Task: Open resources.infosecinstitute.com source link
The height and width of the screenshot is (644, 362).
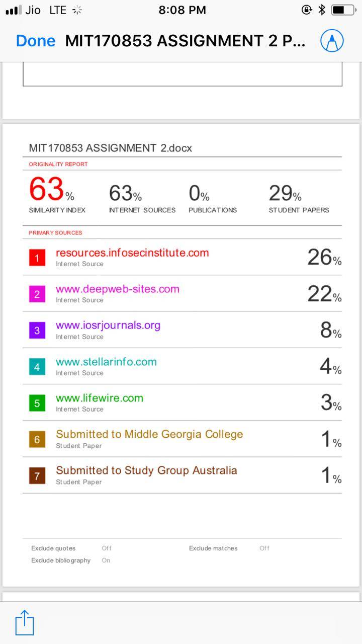Action: pos(132,253)
